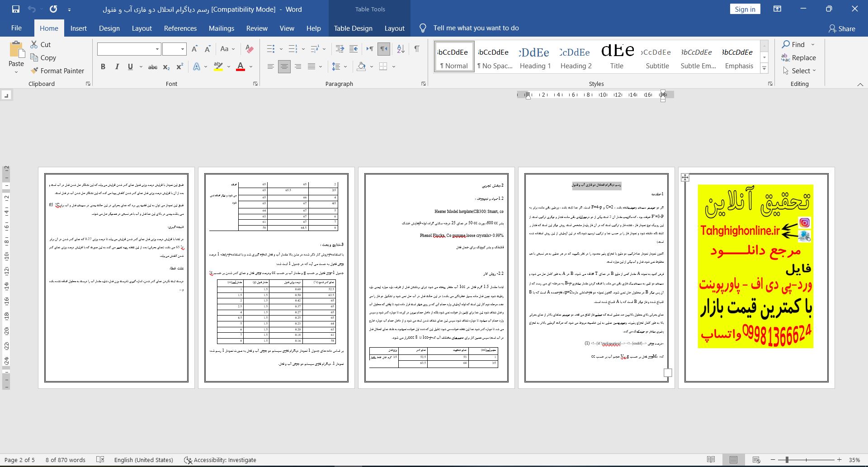The height and width of the screenshot is (467, 868).
Task: Click the Paste clipboard icon
Action: 16,50
